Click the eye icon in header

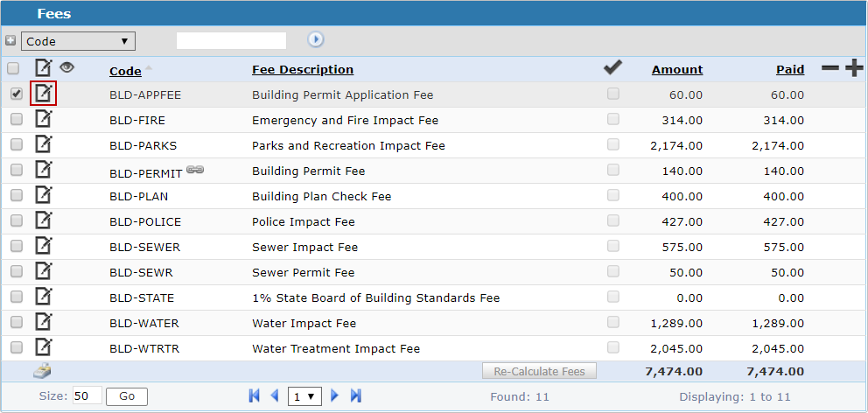click(x=66, y=67)
